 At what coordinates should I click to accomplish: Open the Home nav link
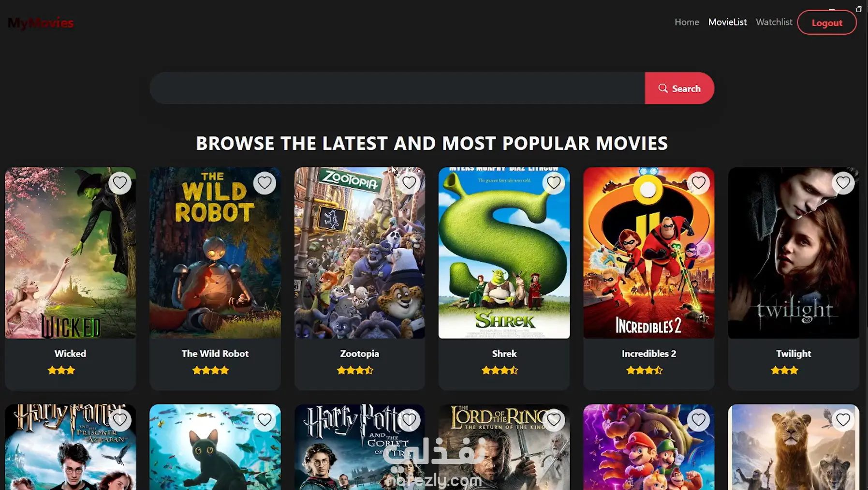(687, 22)
